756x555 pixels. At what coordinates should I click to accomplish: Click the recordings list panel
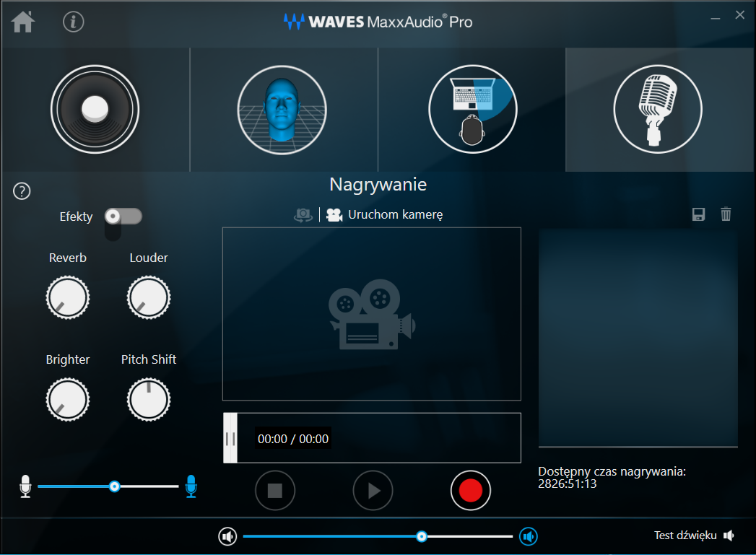tap(638, 338)
